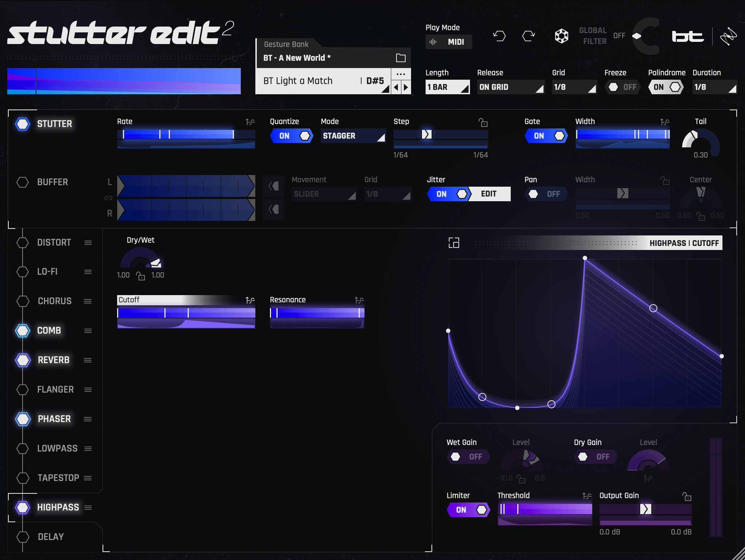Click the Rate curve editor icon
This screenshot has height=560, width=745.
[x=250, y=122]
